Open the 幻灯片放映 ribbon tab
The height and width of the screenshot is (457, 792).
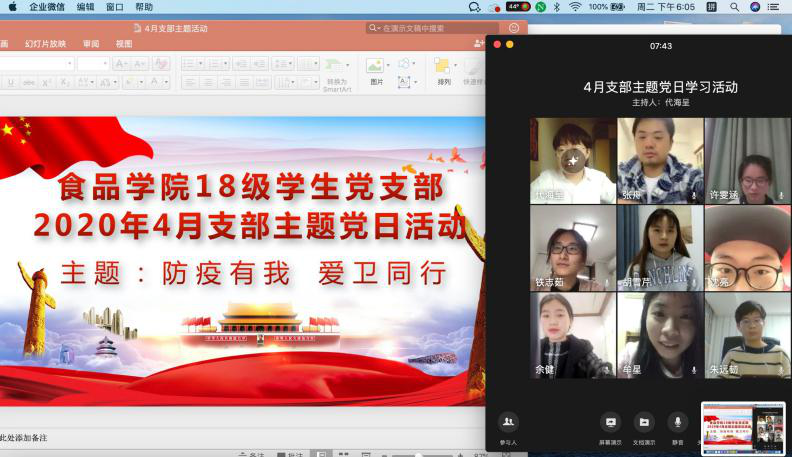click(45, 44)
